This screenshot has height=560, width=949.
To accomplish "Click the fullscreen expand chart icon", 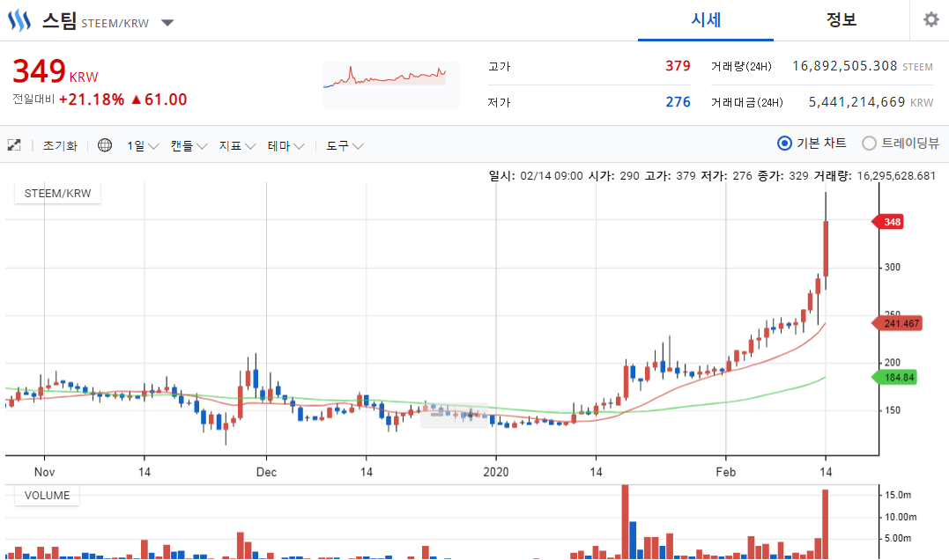I will 14,145.
